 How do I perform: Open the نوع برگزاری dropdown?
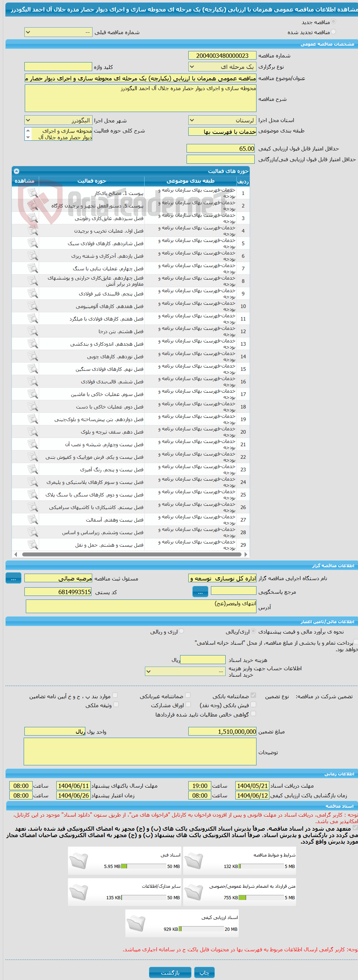click(x=222, y=66)
